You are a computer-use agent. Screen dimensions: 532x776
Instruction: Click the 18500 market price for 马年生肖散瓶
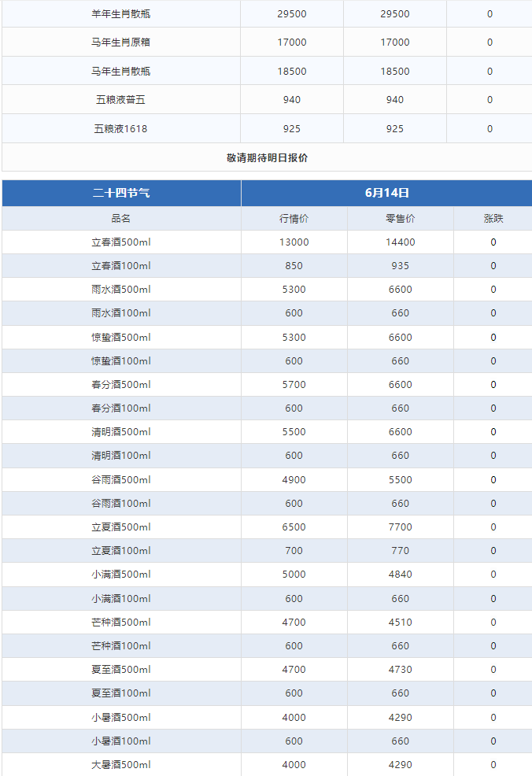[x=292, y=72]
